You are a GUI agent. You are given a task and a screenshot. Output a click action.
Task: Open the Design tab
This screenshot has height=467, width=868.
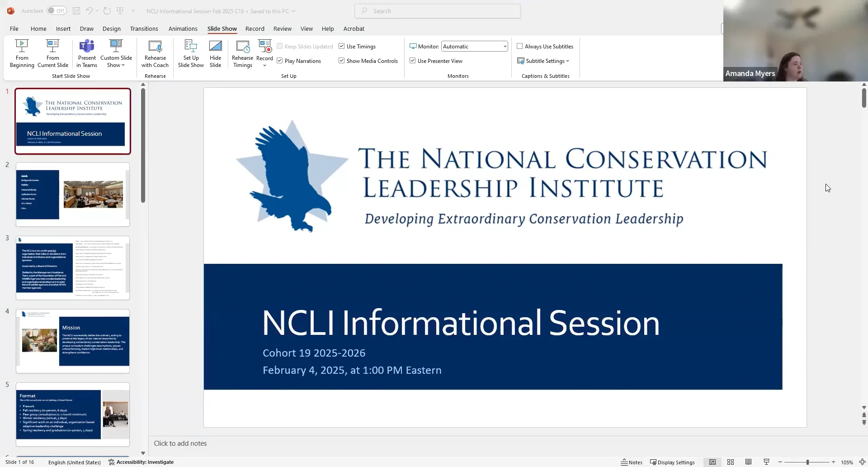(111, 29)
